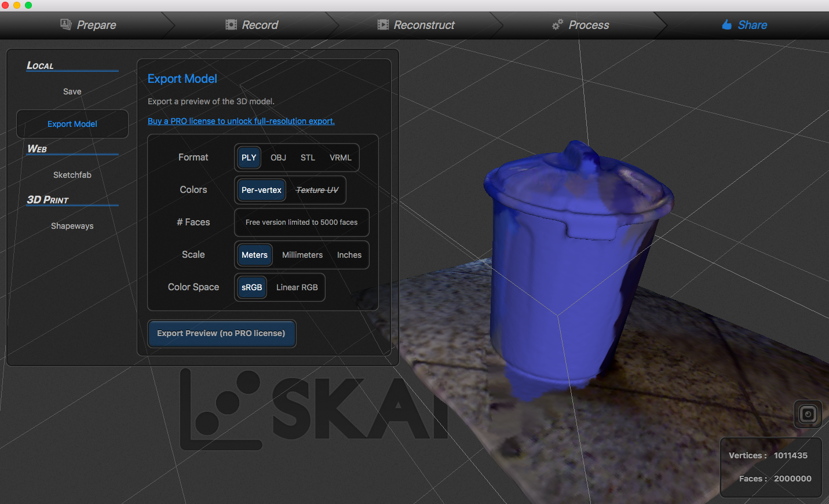This screenshot has height=504, width=829.
Task: Click the Export Model panel heading
Action: [182, 79]
